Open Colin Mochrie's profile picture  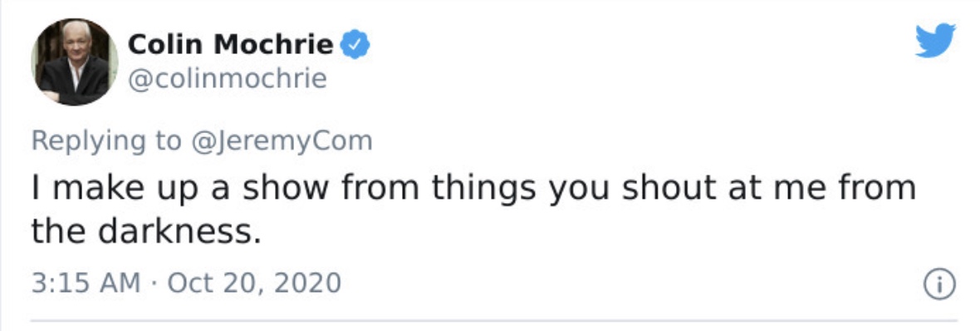click(75, 62)
